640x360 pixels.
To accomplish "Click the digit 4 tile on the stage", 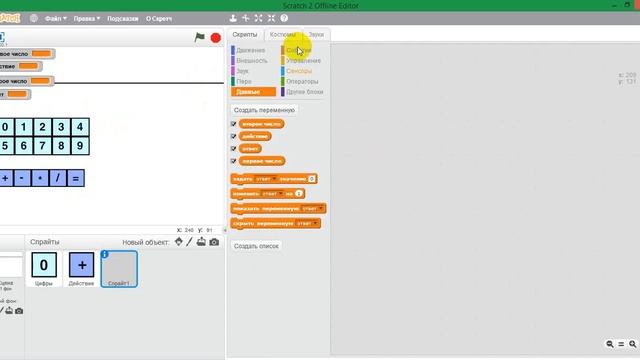I will tap(80, 127).
